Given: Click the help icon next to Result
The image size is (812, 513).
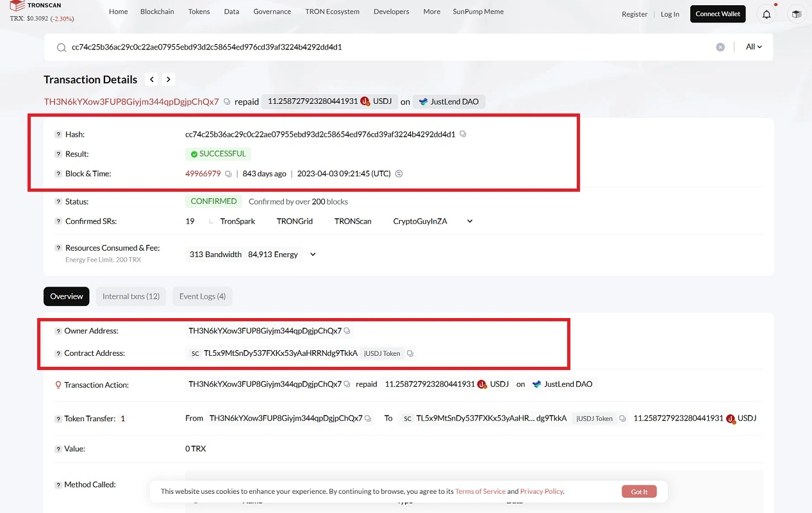Looking at the screenshot, I should coord(58,155).
